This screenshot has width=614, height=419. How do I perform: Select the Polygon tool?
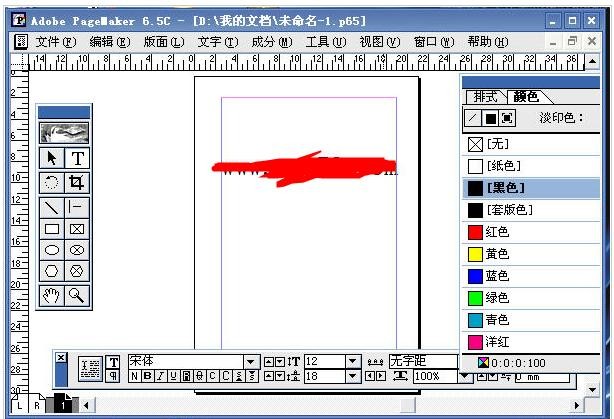(52, 271)
